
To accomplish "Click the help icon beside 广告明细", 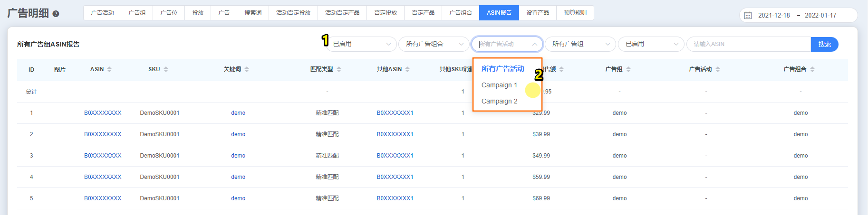I will (56, 14).
